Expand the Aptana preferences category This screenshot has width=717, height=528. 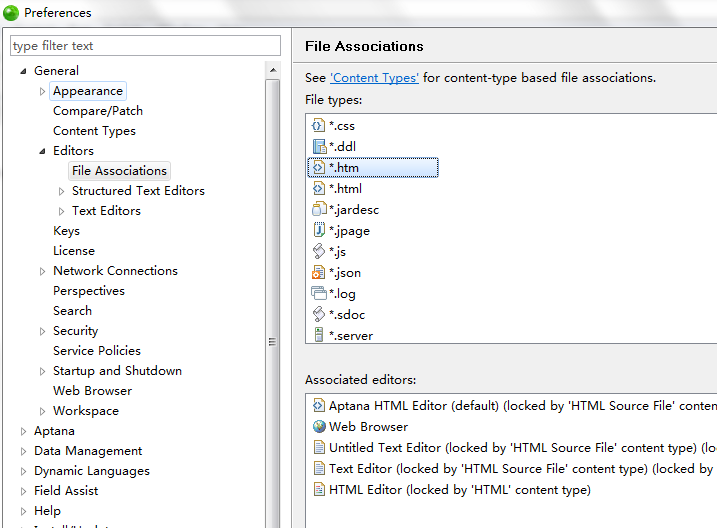click(23, 431)
